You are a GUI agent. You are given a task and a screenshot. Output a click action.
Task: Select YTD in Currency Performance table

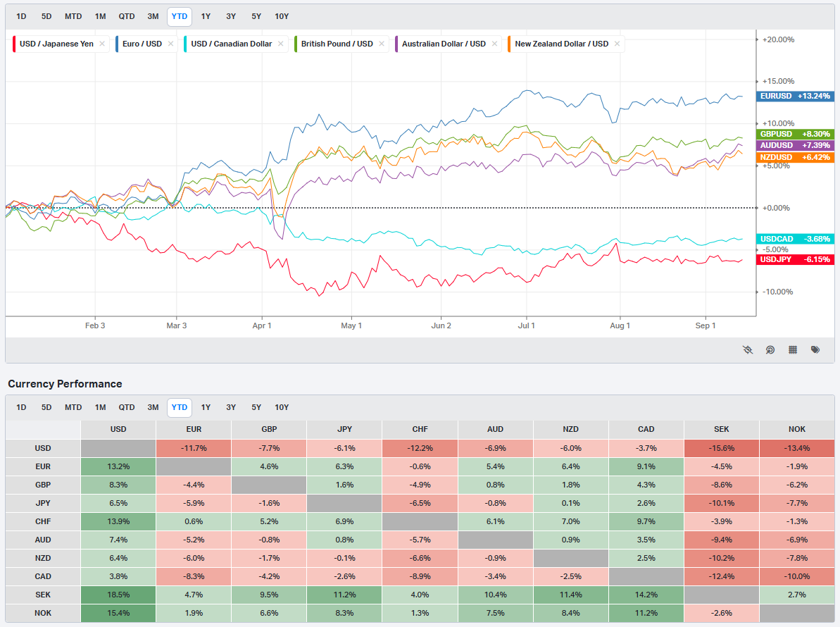click(180, 407)
